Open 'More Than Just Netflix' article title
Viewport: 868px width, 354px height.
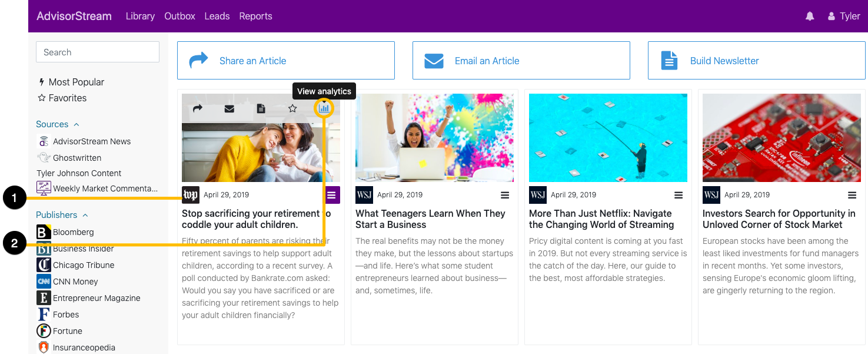point(601,219)
